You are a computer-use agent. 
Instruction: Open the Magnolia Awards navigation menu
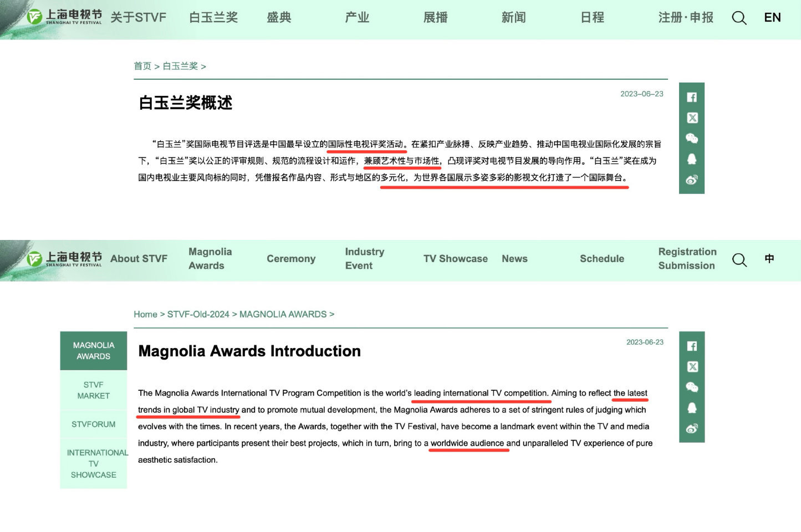coord(210,259)
